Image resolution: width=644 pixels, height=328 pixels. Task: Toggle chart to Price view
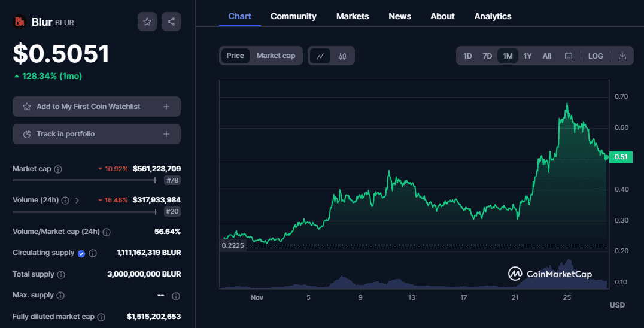pos(235,56)
